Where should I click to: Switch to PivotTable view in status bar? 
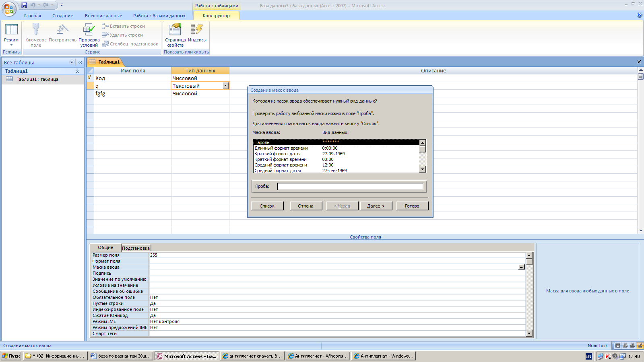[x=625, y=346]
